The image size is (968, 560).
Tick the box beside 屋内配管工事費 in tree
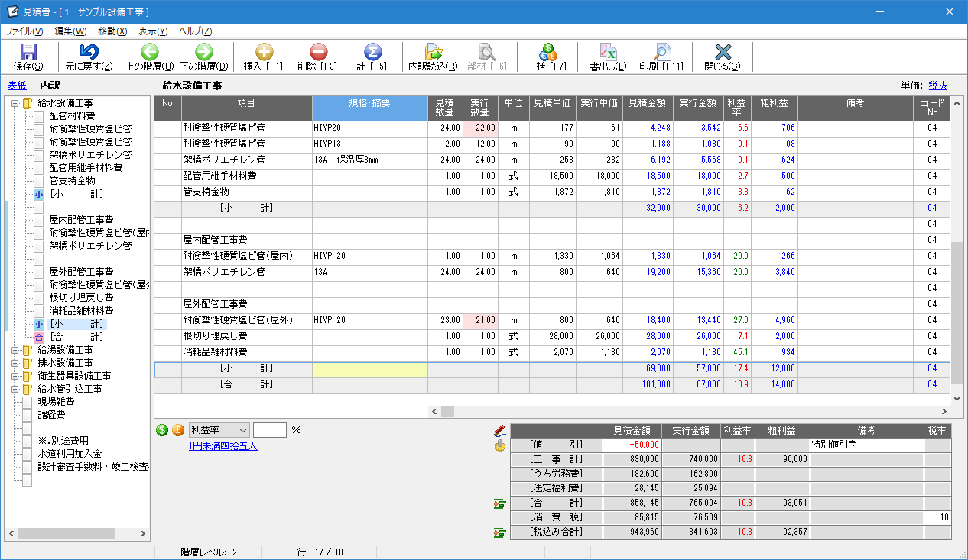[x=39, y=220]
